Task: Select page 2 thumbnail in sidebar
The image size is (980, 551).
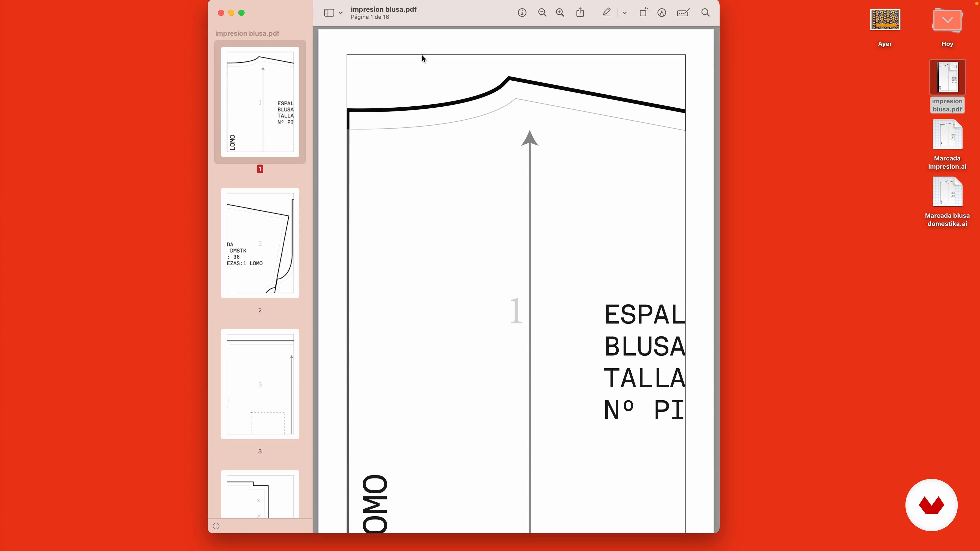Action: pos(260,243)
